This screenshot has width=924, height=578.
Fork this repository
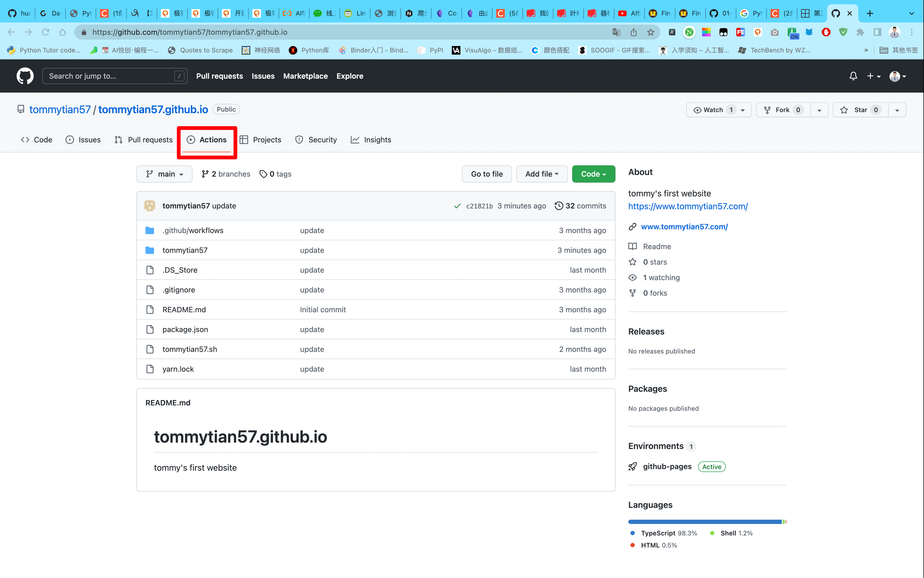coord(783,110)
